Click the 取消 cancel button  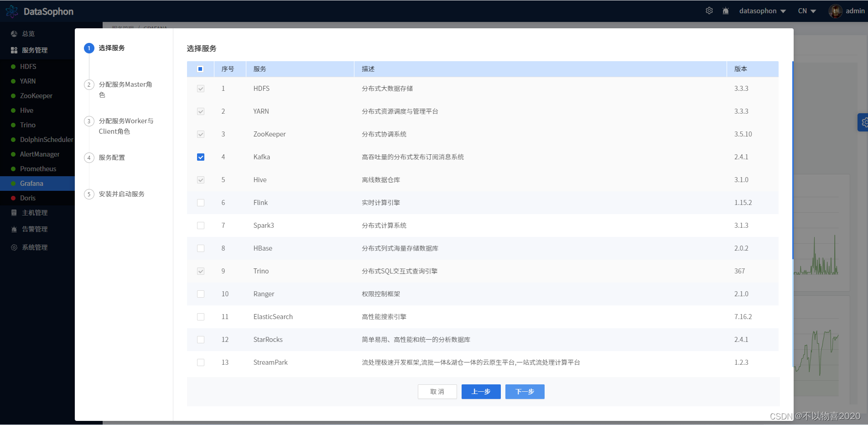437,392
